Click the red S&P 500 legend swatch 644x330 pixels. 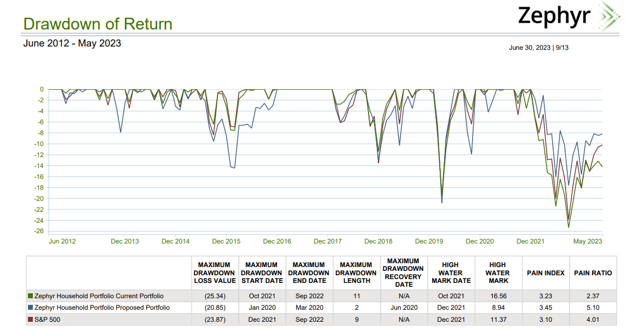click(x=31, y=320)
